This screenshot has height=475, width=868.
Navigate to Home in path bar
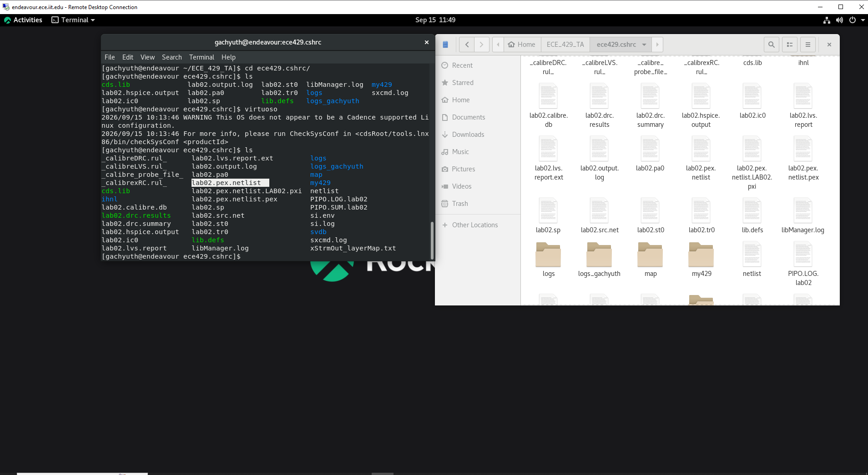[522, 45]
